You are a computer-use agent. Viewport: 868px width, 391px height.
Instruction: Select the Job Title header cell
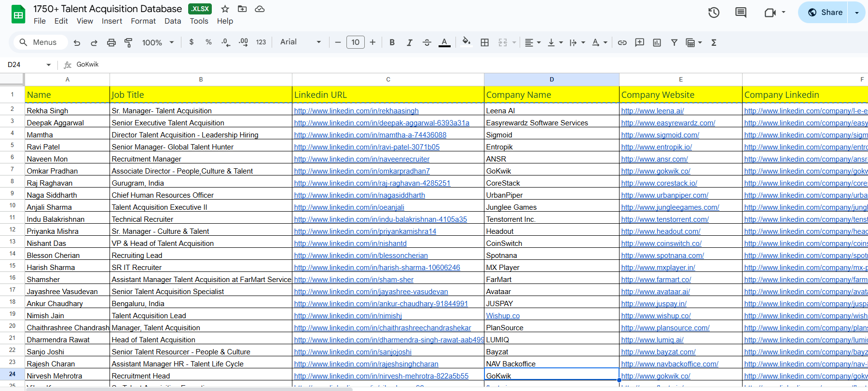coord(201,94)
